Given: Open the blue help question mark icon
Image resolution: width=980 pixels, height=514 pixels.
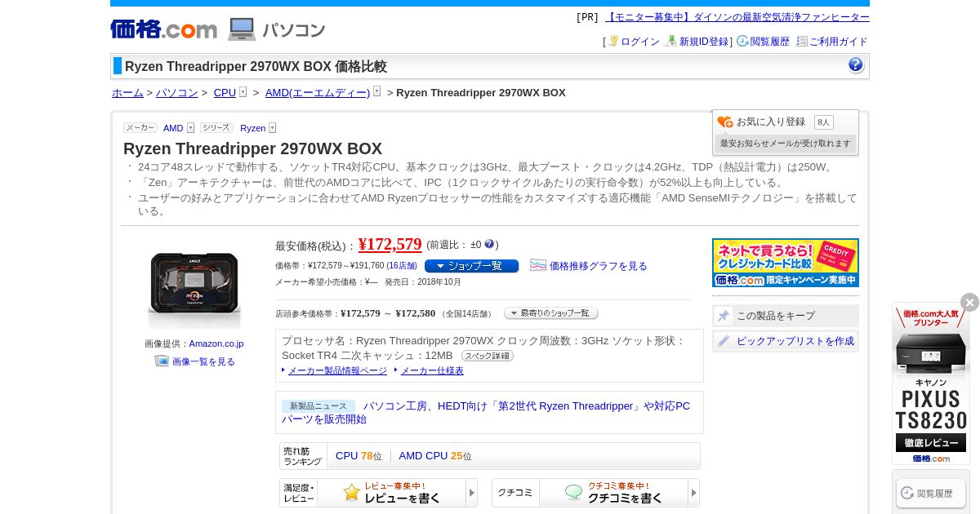Looking at the screenshot, I should tap(856, 65).
